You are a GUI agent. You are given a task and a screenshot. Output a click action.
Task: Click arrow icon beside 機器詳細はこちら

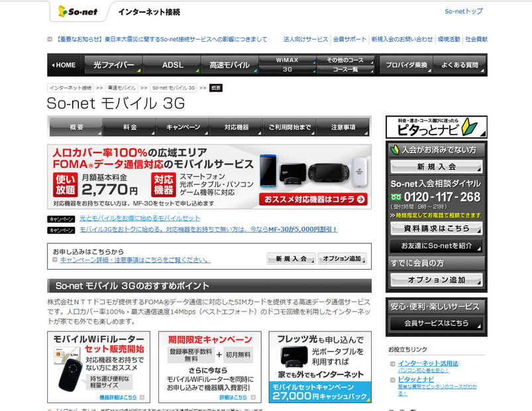(x=142, y=397)
